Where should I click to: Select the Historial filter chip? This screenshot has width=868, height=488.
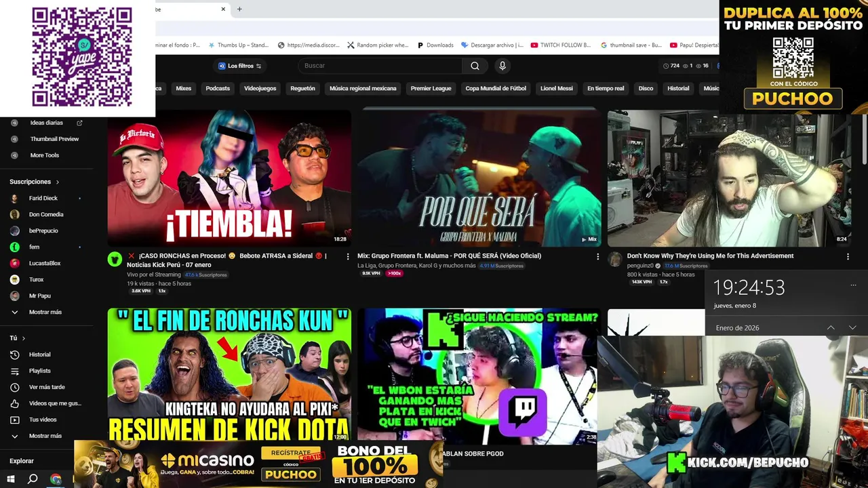point(678,89)
